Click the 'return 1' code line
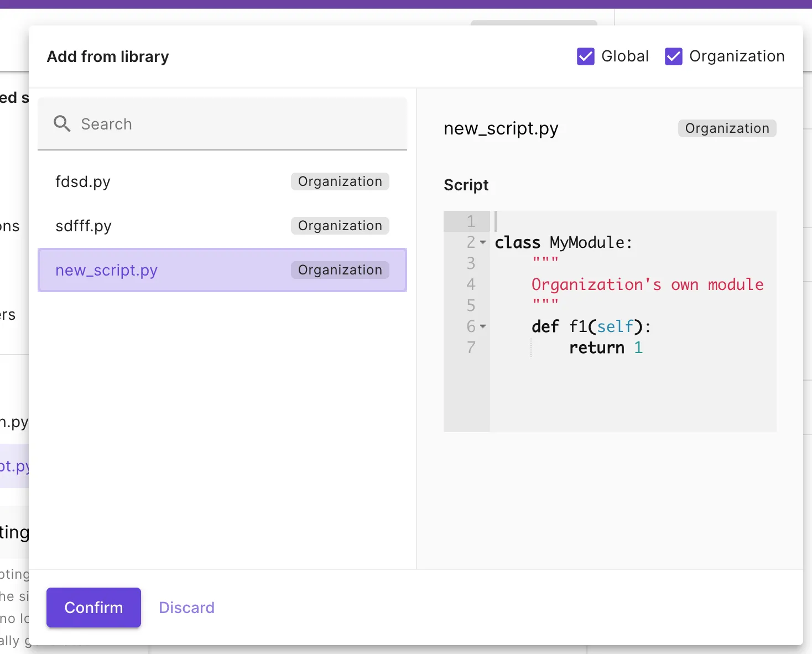Image resolution: width=812 pixels, height=654 pixels. click(606, 347)
